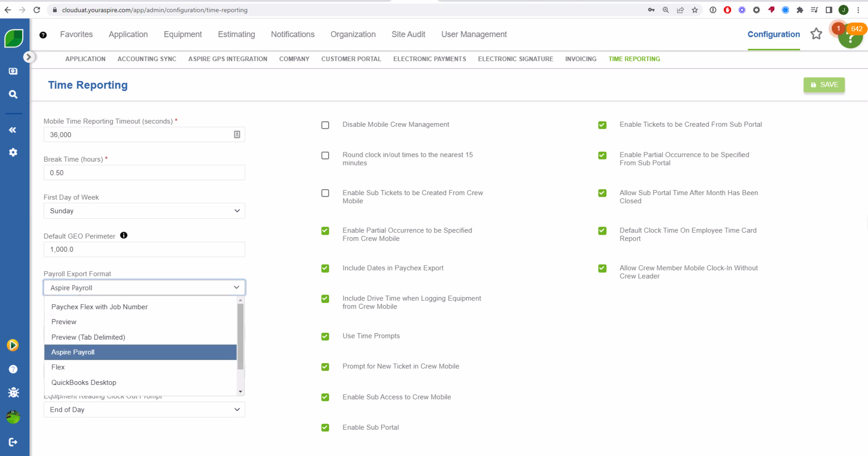Enable rounding clock times to 15 minutes
The image size is (868, 456).
pyautogui.click(x=325, y=155)
